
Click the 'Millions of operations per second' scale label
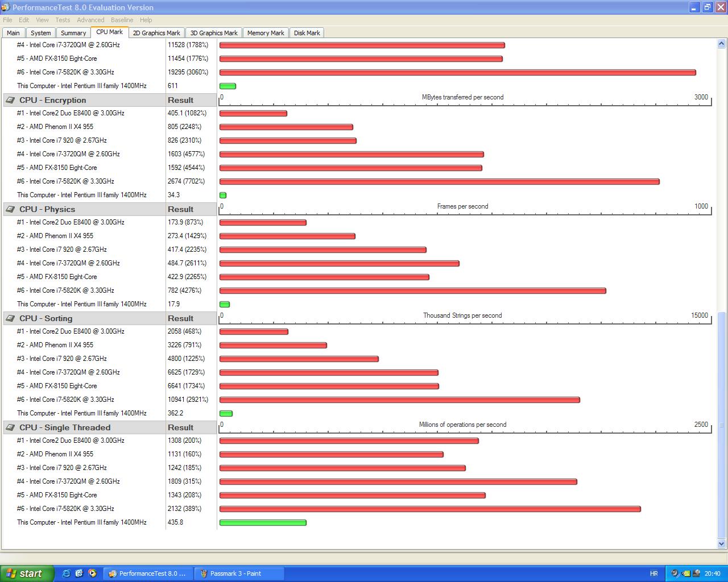click(x=463, y=425)
